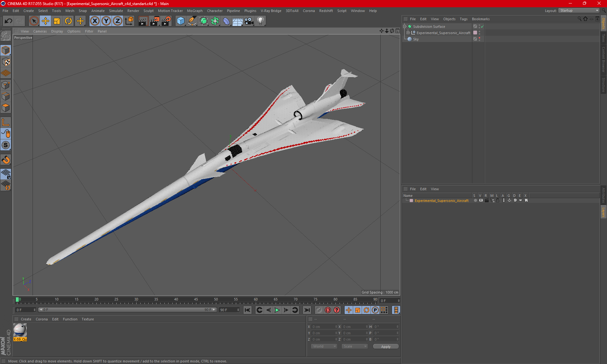This screenshot has height=364, width=607.
Task: Click the timeline preview range slider
Action: [x=127, y=310]
